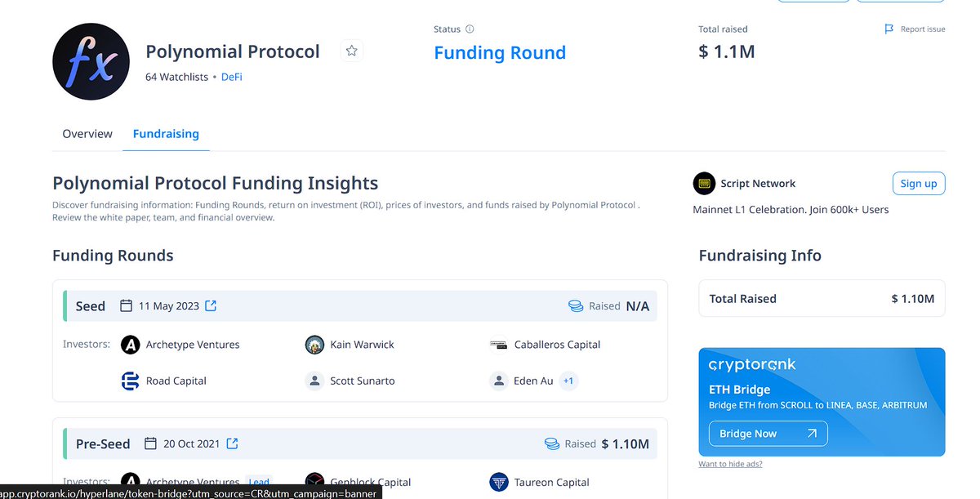Open the Eden Au investor name
980x499 pixels.
click(533, 381)
